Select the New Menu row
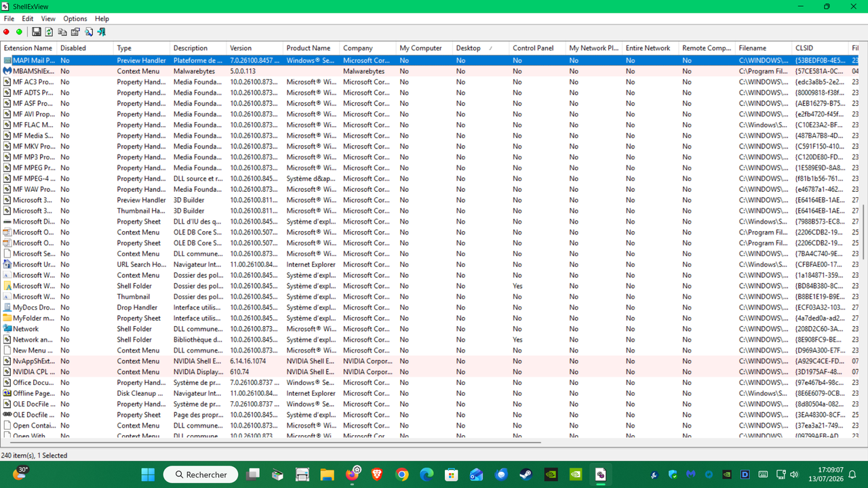 [431, 350]
